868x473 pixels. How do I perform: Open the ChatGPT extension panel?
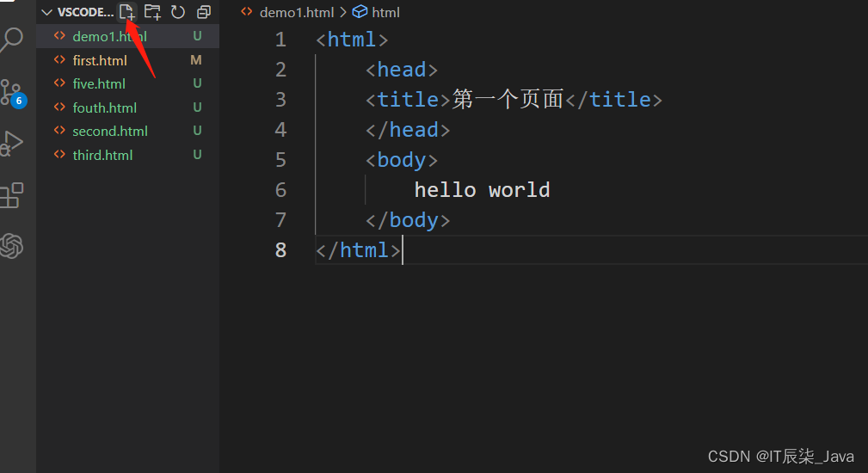click(x=12, y=246)
